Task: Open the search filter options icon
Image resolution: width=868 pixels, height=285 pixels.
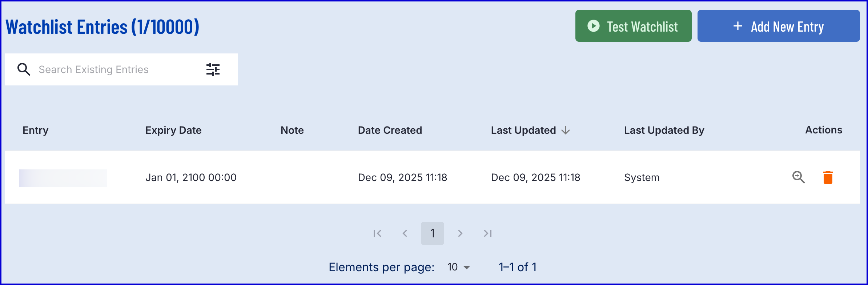Action: coord(213,69)
